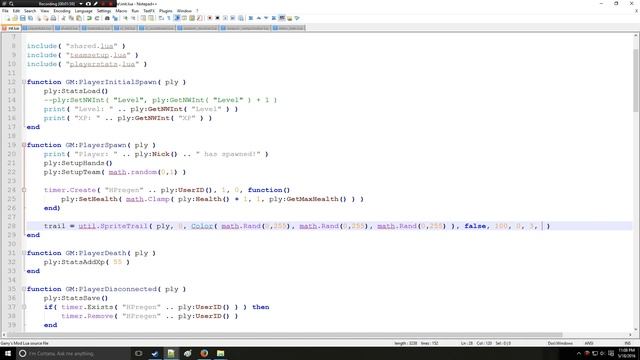The image size is (640, 360).
Task: Stop macro recording square icon
Action: [217, 18]
